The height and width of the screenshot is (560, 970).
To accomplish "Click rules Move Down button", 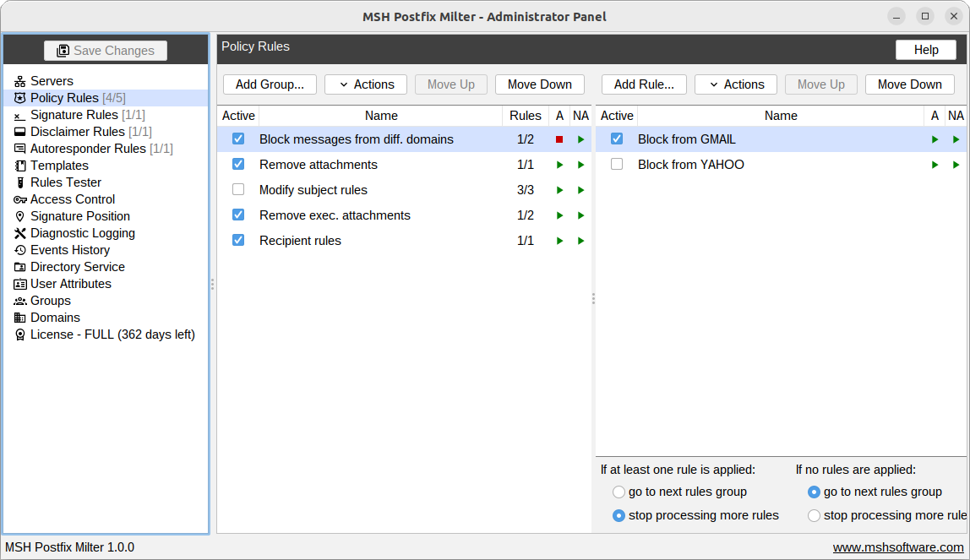I will tap(909, 84).
